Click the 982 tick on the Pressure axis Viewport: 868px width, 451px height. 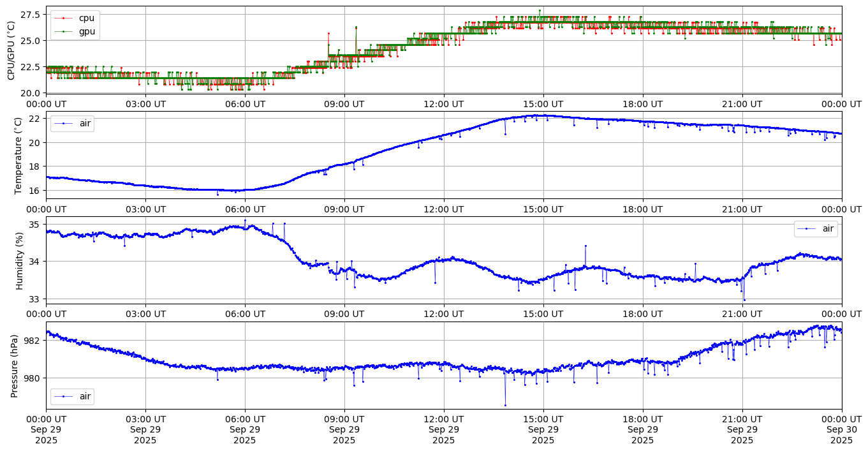[x=33, y=341]
